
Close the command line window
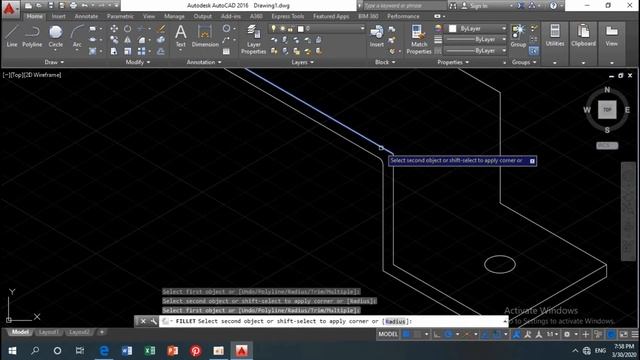[x=143, y=322]
